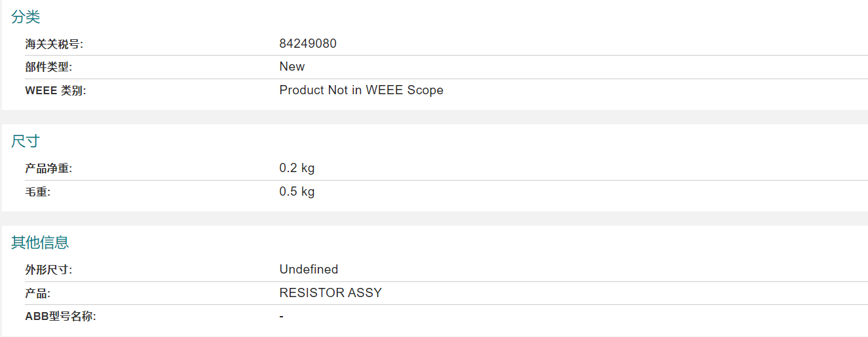Click the 产品 label
The width and height of the screenshot is (868, 337).
pyautogui.click(x=37, y=293)
